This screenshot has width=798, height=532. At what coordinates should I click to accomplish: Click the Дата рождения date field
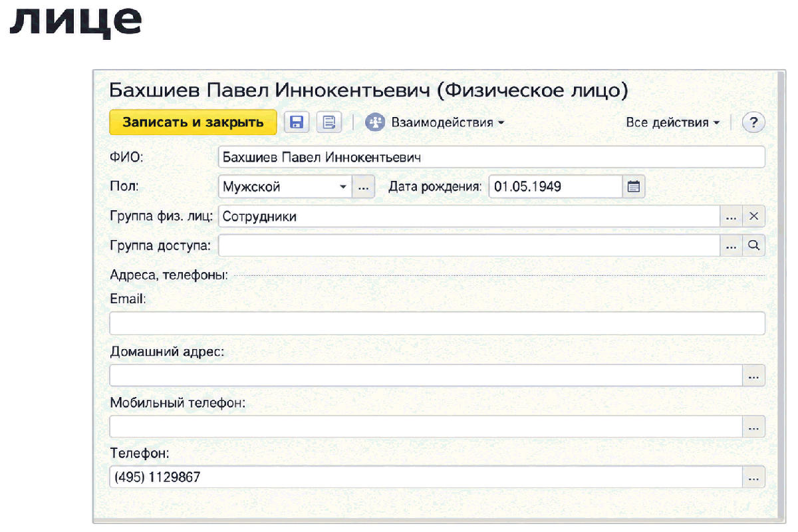[x=556, y=187]
